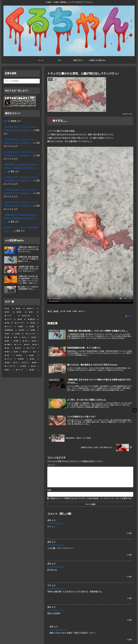Viewport: 138px width, 644px height.
Task: Open the グロ menu item
Action: pos(60,60)
